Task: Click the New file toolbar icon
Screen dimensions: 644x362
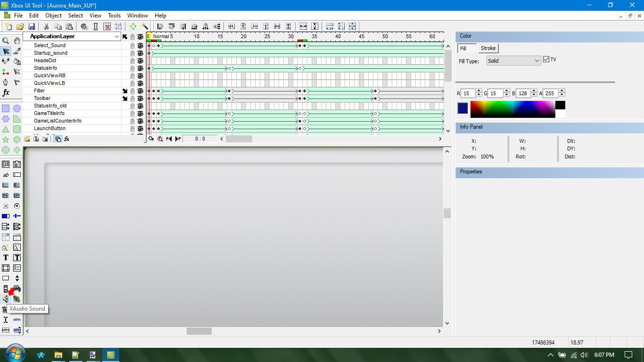Action: coord(9,26)
